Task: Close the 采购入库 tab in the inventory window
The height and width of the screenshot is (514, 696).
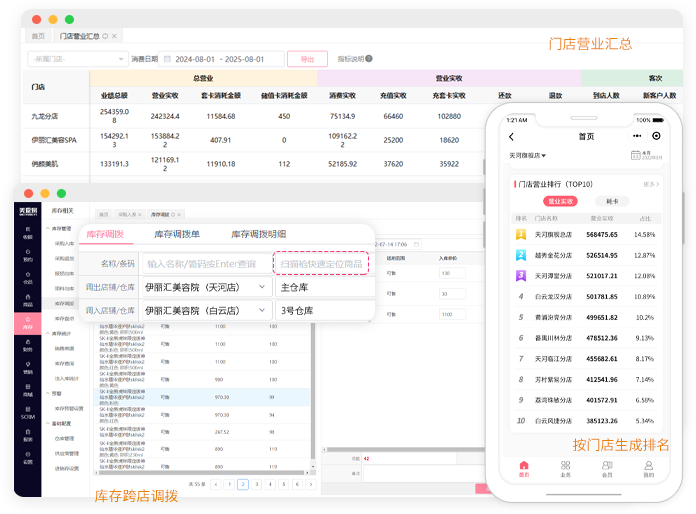Action: tap(140, 214)
